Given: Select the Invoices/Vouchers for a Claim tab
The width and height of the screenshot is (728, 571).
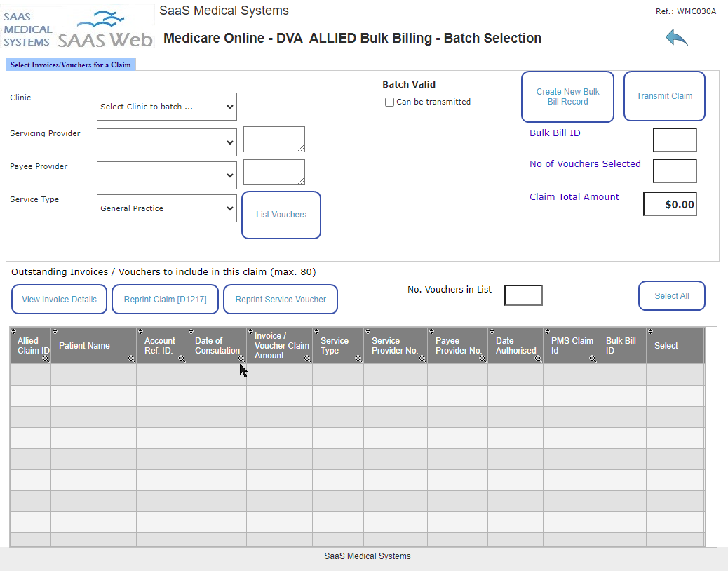Looking at the screenshot, I should tap(71, 65).
